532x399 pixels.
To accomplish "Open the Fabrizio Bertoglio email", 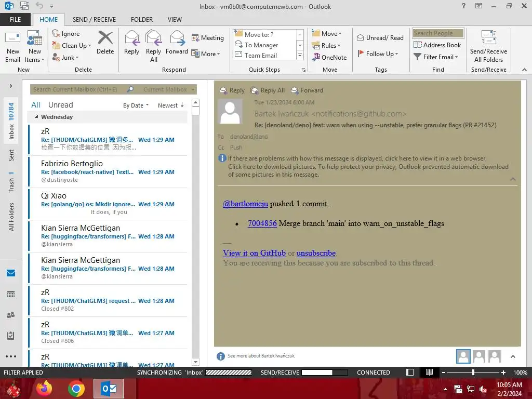I will [108, 171].
